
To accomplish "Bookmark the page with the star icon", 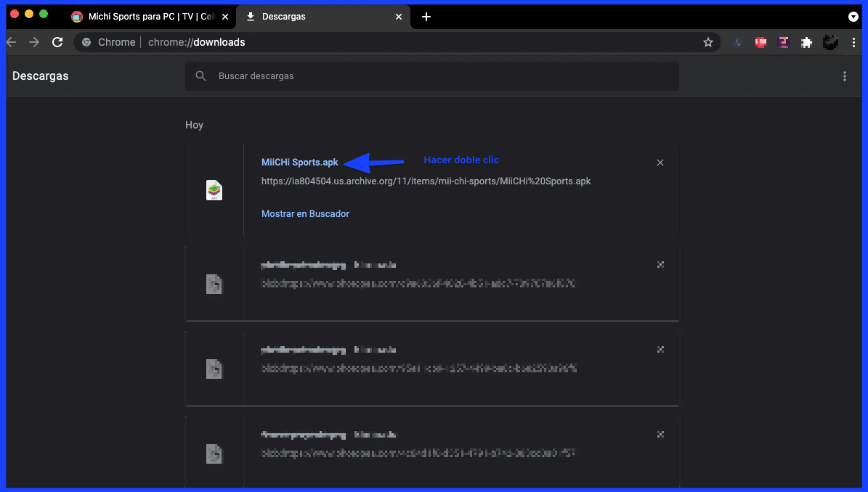I will (x=708, y=42).
